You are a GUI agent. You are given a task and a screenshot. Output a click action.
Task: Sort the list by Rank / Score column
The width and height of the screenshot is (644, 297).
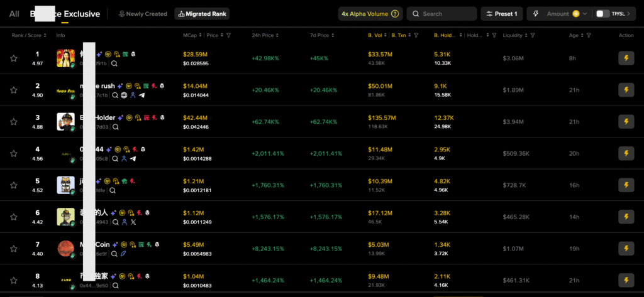[x=26, y=36]
